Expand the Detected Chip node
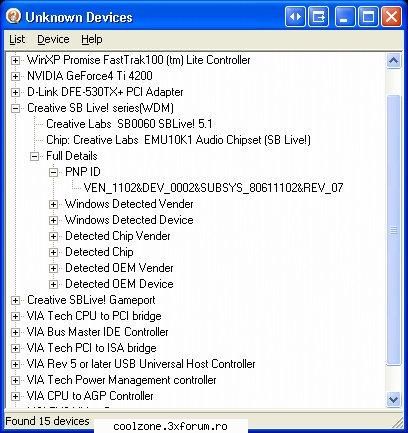 click(53, 252)
